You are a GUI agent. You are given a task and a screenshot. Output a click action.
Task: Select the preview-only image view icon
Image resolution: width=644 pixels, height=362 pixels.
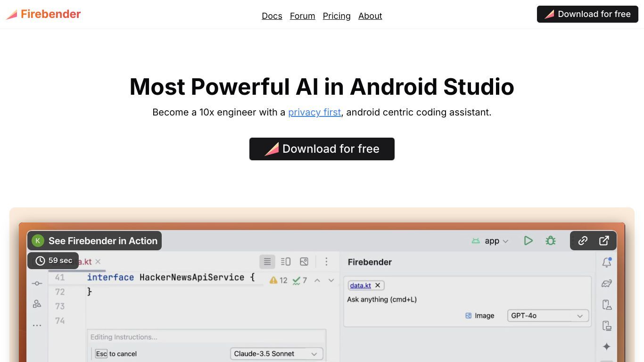pyautogui.click(x=304, y=262)
